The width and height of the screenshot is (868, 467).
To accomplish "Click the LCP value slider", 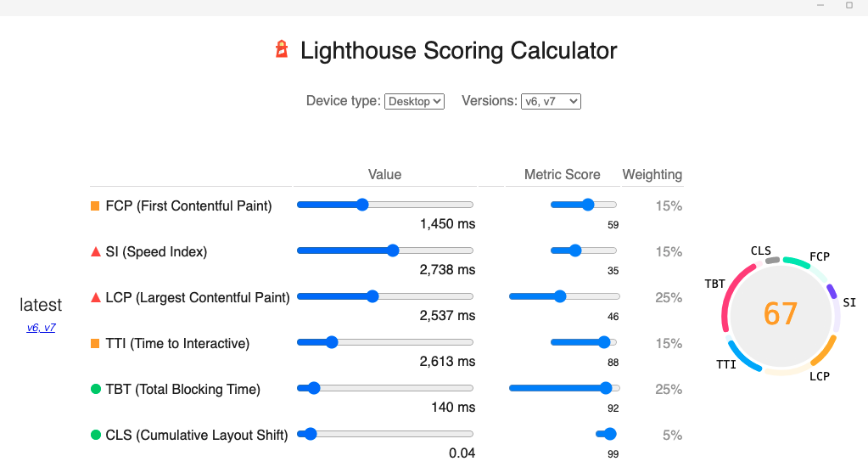I will tap(385, 296).
